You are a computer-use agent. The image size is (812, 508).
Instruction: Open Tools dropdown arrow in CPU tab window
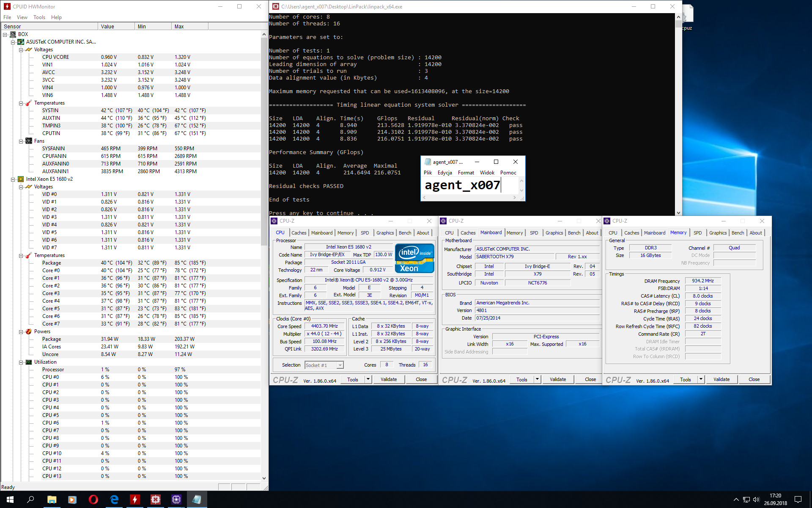point(368,379)
